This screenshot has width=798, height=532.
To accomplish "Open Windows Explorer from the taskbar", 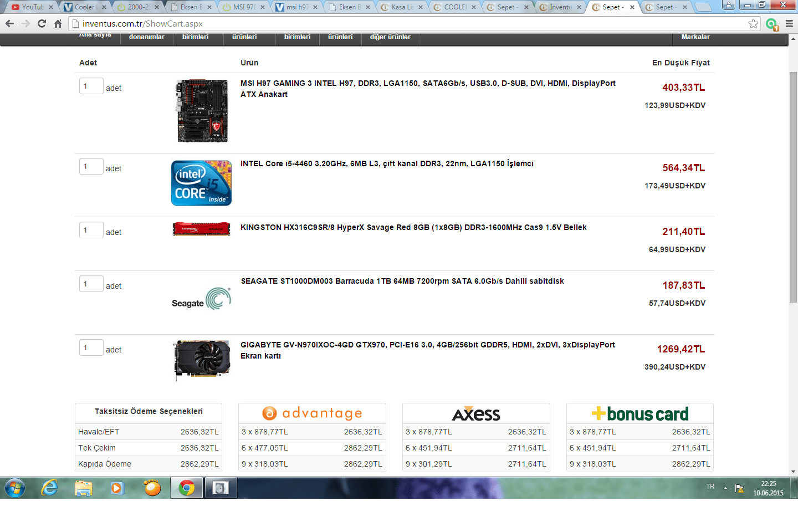I will 84,488.
